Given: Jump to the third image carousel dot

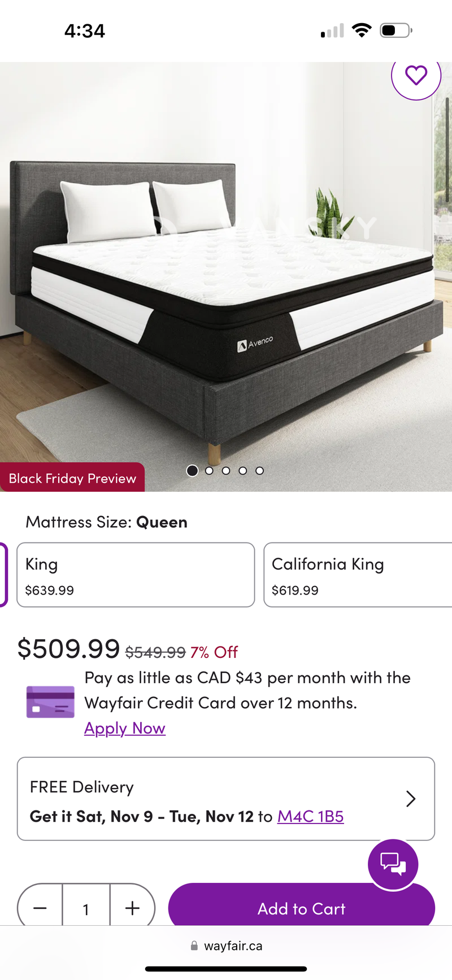Looking at the screenshot, I should coord(226,471).
